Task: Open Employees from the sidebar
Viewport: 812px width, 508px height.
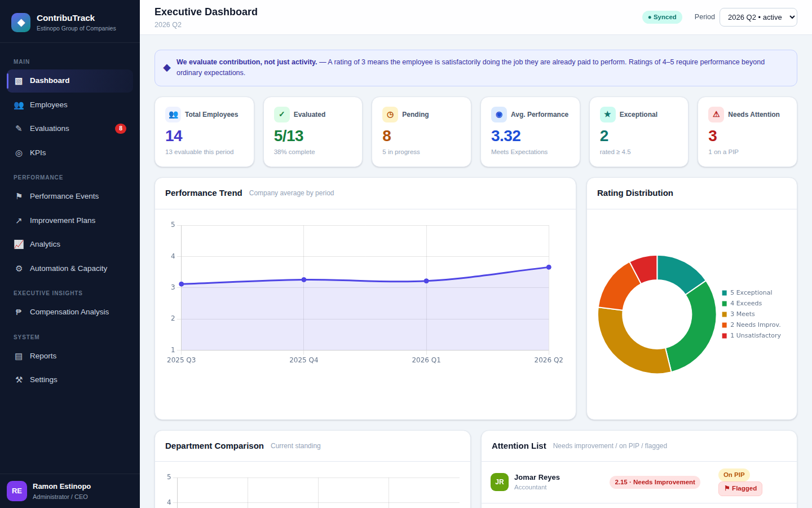Action: 70,105
